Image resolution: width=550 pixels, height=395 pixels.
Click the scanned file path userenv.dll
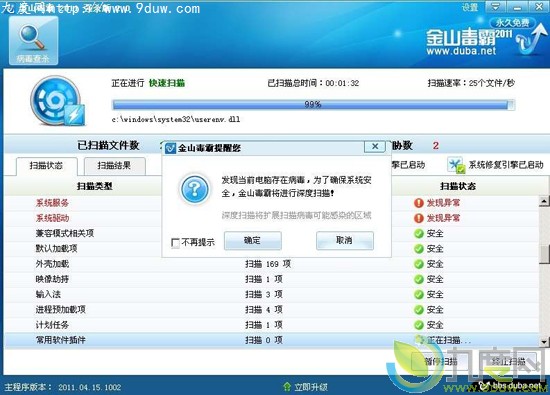[x=176, y=119]
